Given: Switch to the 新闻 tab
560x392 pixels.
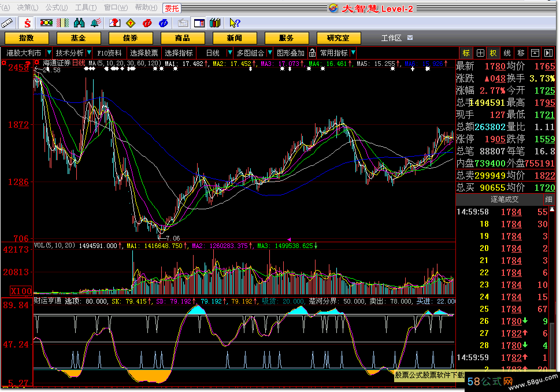Looking at the screenshot, I should click(x=235, y=38).
